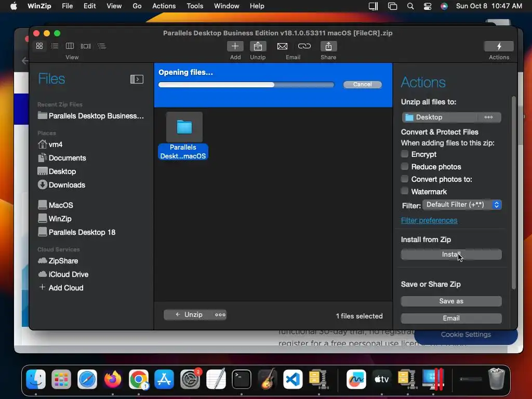Open Downloads in Places sidebar
The height and width of the screenshot is (399, 532).
pyautogui.click(x=61, y=185)
